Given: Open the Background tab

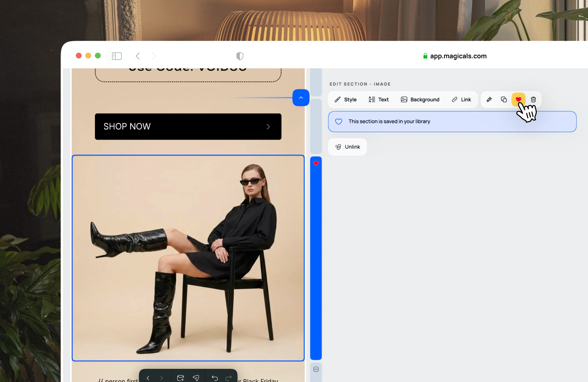Looking at the screenshot, I should 420,100.
